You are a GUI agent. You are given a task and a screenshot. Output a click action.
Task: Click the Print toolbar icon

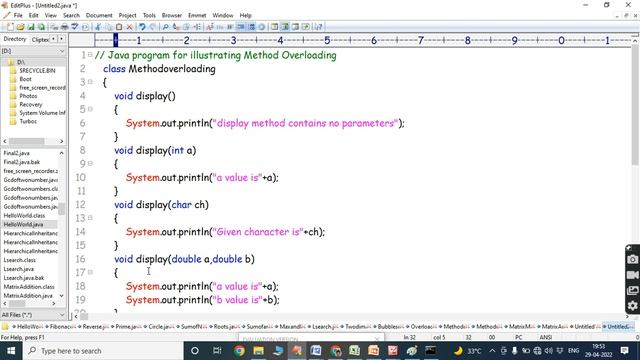pyautogui.click(x=64, y=27)
